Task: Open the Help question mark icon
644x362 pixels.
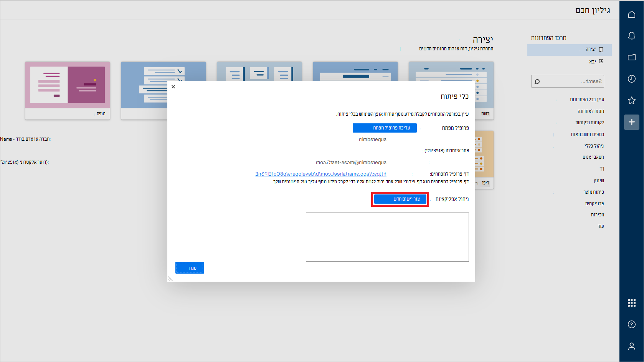Action: pyautogui.click(x=631, y=324)
